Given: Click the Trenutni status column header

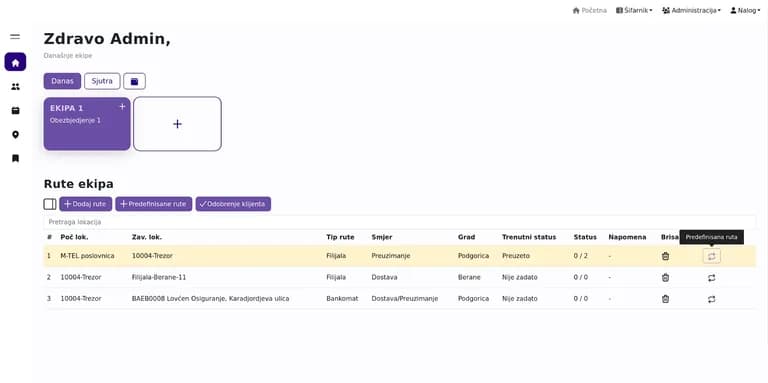Looking at the screenshot, I should pyautogui.click(x=529, y=237).
